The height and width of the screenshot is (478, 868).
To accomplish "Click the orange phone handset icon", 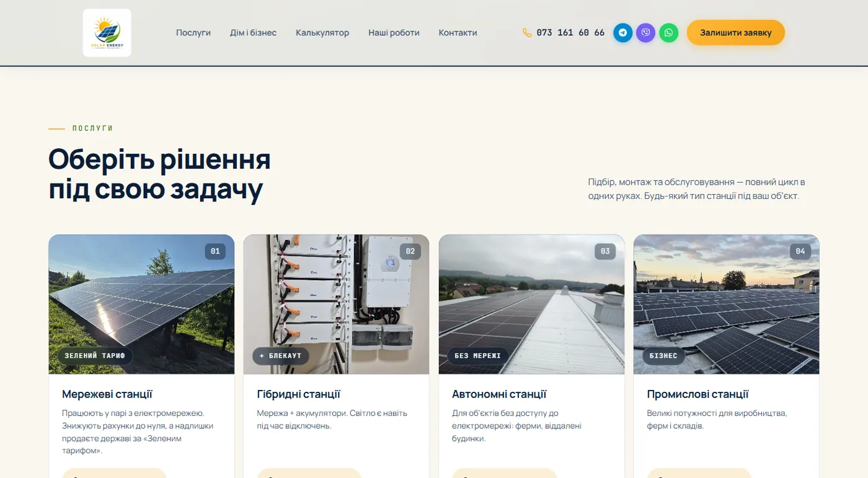I will (x=527, y=33).
